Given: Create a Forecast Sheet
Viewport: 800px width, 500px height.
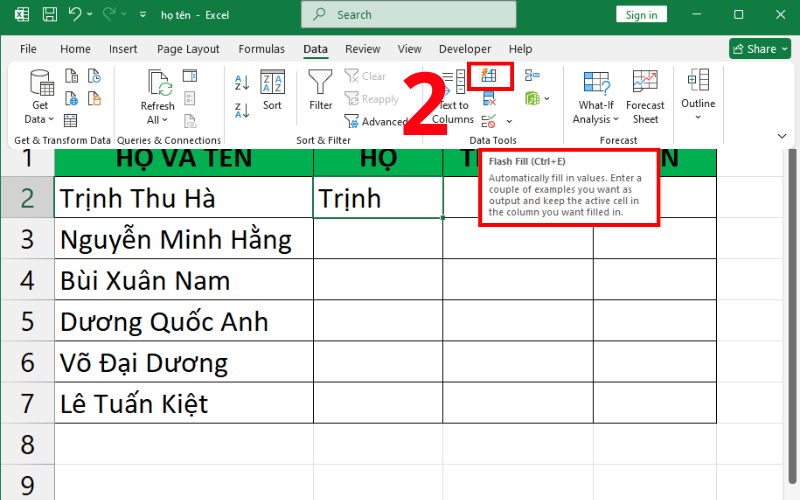Looking at the screenshot, I should (645, 97).
